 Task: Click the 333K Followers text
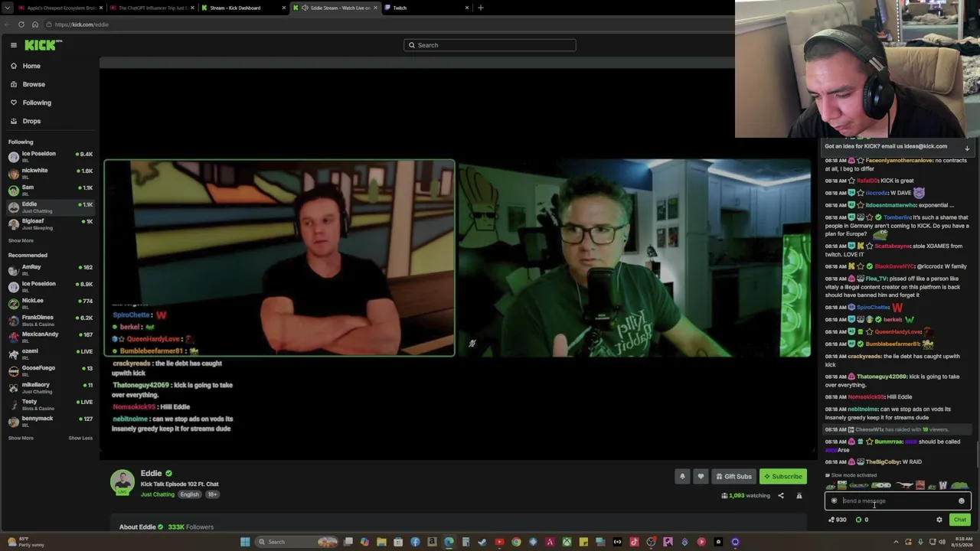(191, 527)
